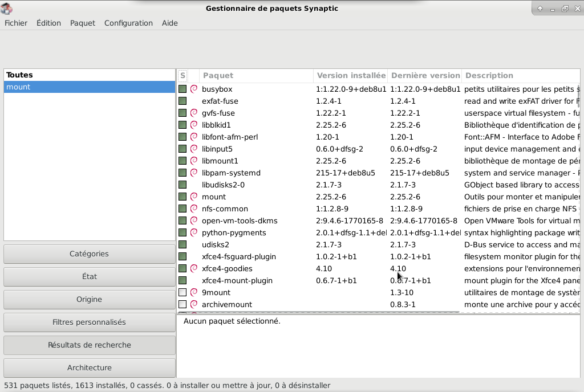Click the "Aucun paquet sélectionné." text

232,321
